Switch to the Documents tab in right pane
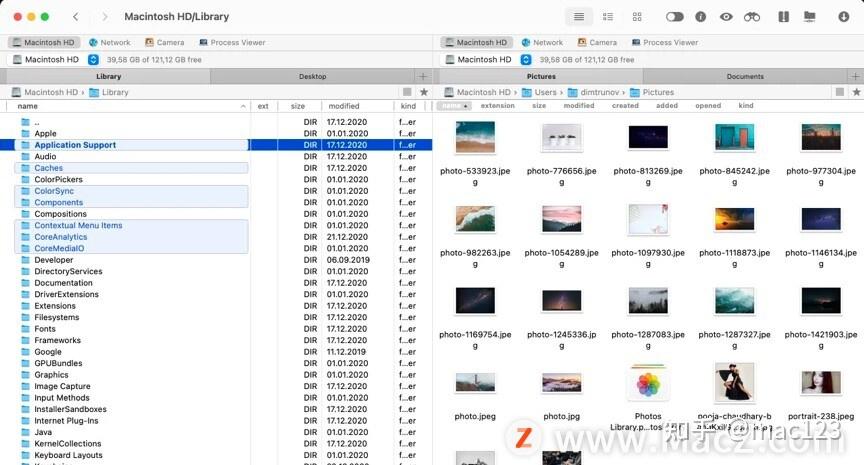The height and width of the screenshot is (465, 864). (x=745, y=77)
